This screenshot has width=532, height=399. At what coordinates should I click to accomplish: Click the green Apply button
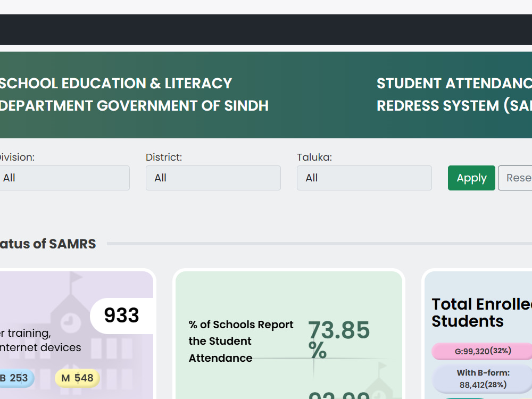pos(471,178)
